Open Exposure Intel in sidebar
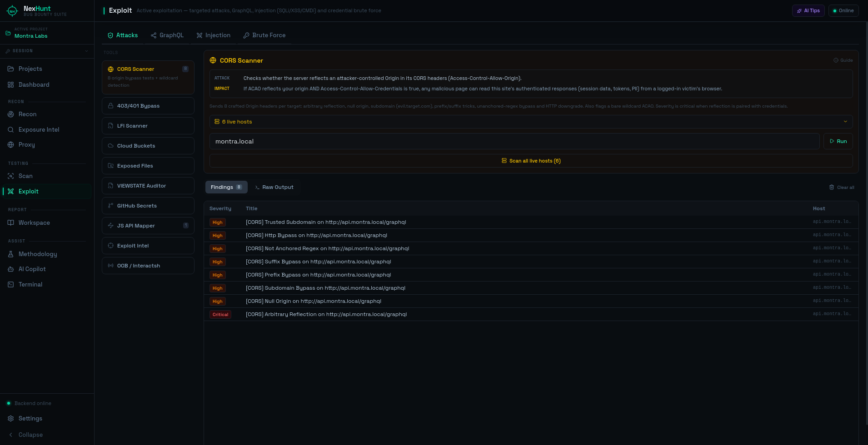The width and height of the screenshot is (868, 445). point(47,129)
